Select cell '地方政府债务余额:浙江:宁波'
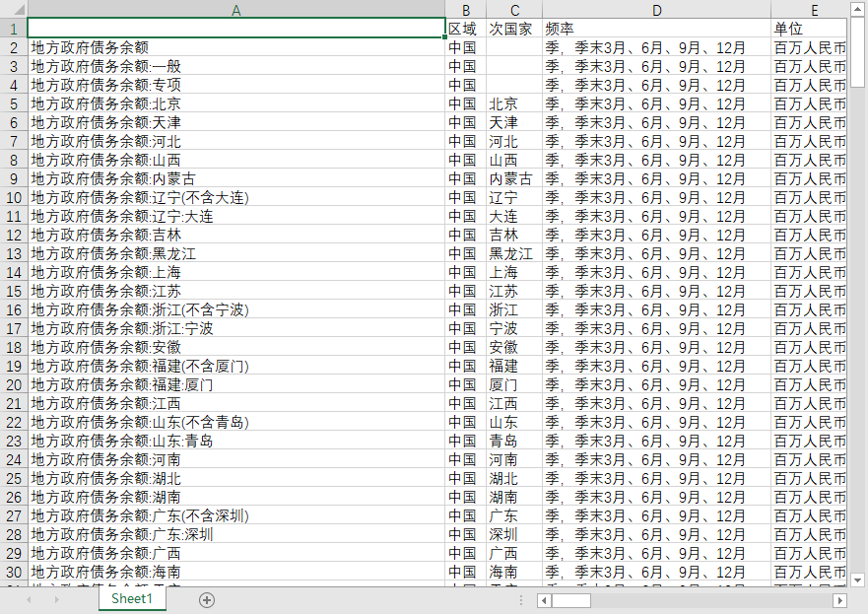The width and height of the screenshot is (868, 614). point(236,329)
